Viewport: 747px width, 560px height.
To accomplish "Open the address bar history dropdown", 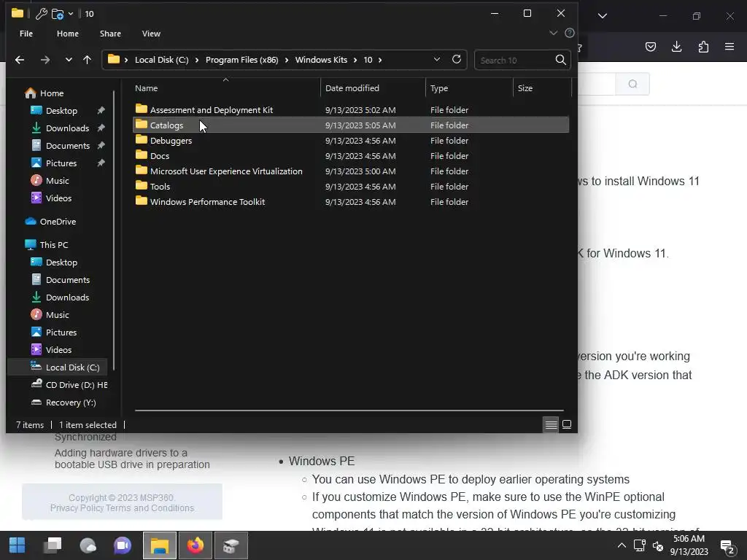I will pyautogui.click(x=436, y=60).
